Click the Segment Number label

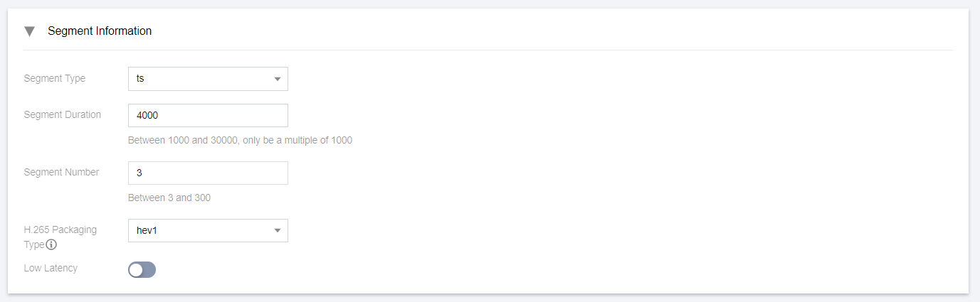(x=61, y=172)
